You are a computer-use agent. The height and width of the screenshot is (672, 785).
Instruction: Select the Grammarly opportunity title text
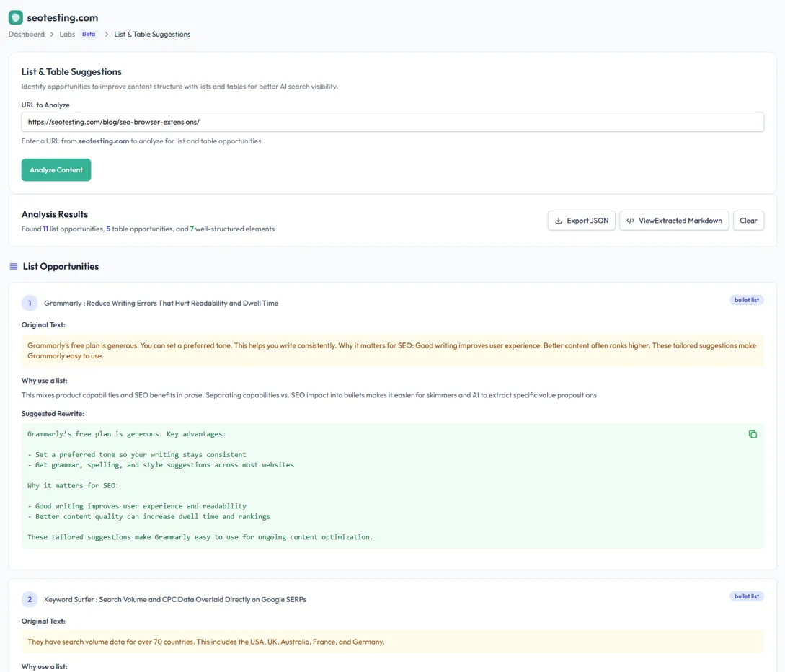(161, 303)
